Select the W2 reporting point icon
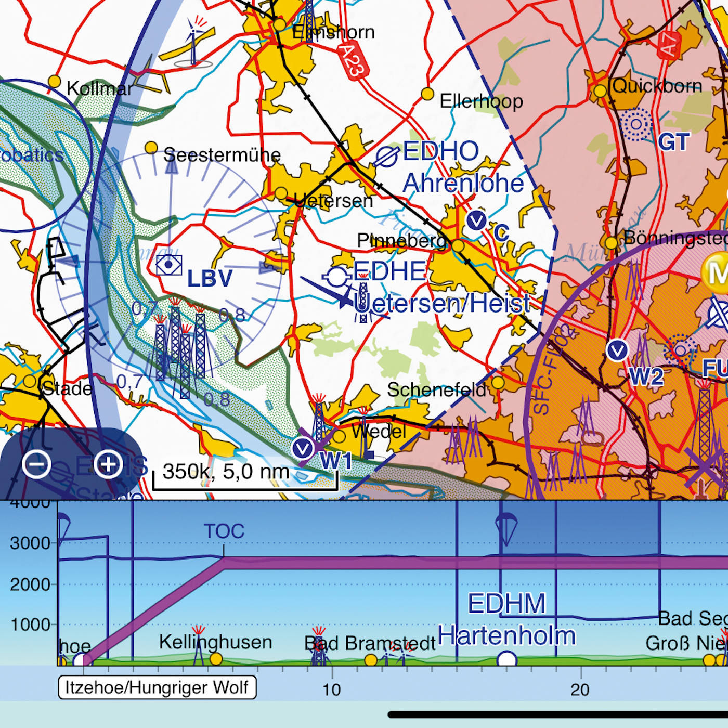 click(617, 350)
